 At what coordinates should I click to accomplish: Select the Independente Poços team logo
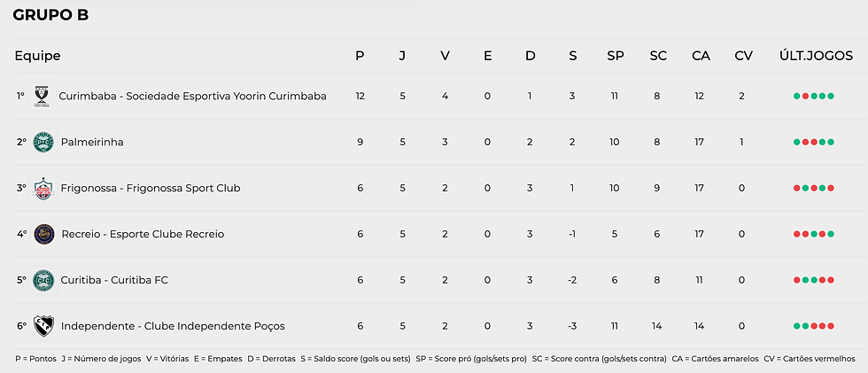(43, 326)
